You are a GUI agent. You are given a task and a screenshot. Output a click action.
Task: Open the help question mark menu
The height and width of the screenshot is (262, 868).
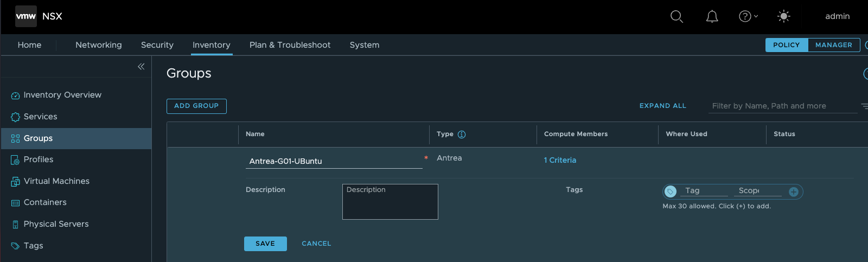coord(748,16)
